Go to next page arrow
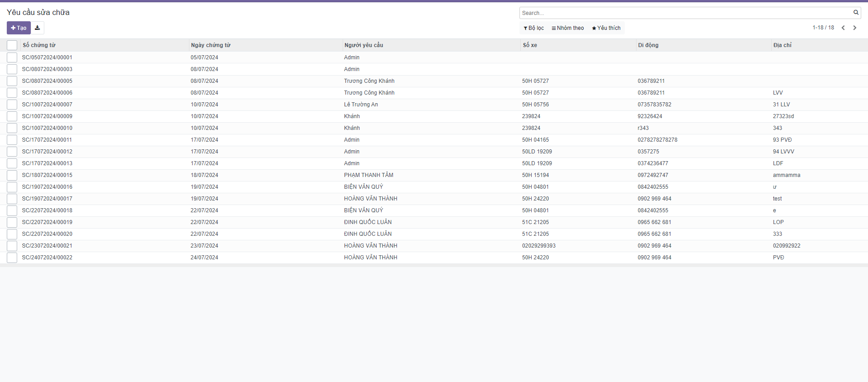This screenshot has width=868, height=382. pyautogui.click(x=854, y=28)
